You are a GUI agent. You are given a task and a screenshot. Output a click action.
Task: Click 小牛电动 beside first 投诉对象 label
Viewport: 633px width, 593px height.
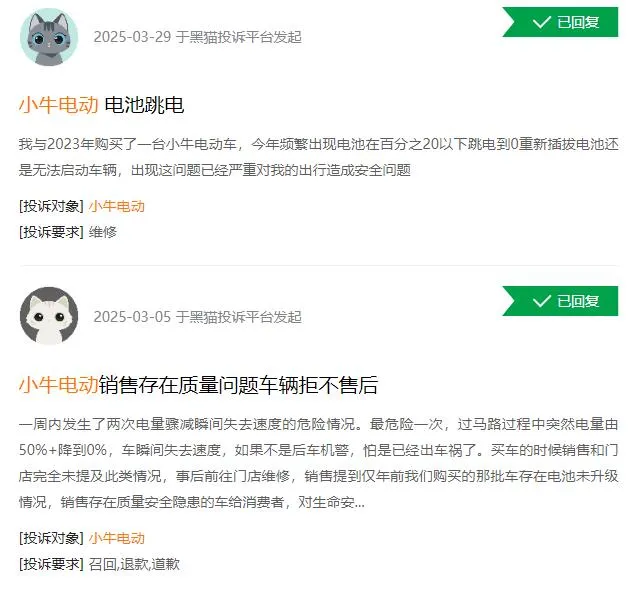tap(117, 206)
